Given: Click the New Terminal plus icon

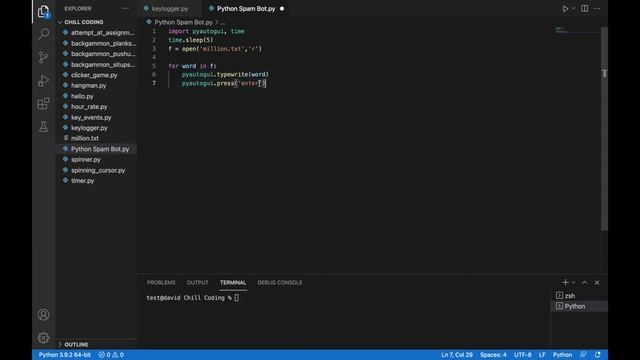Looking at the screenshot, I should pyautogui.click(x=565, y=282).
